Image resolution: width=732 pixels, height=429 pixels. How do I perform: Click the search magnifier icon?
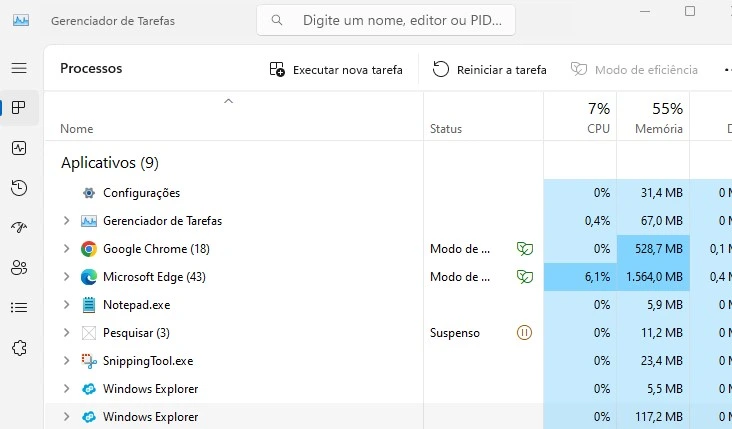(x=277, y=20)
